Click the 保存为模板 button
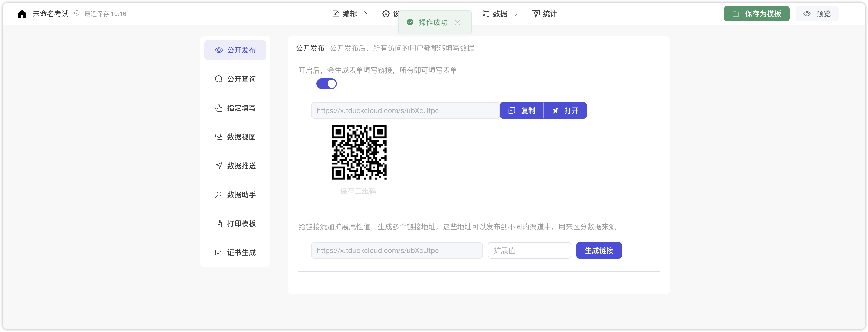Screen dimensions: 868x332 (757, 13)
